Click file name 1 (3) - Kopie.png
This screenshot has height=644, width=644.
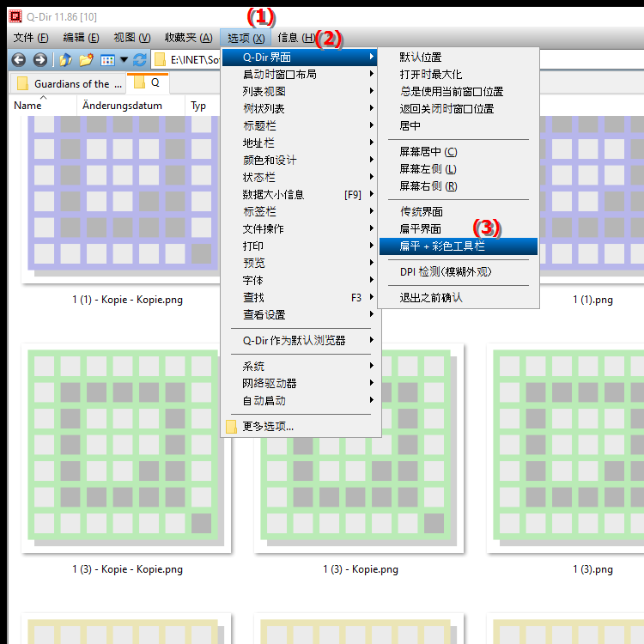pyautogui.click(x=360, y=569)
